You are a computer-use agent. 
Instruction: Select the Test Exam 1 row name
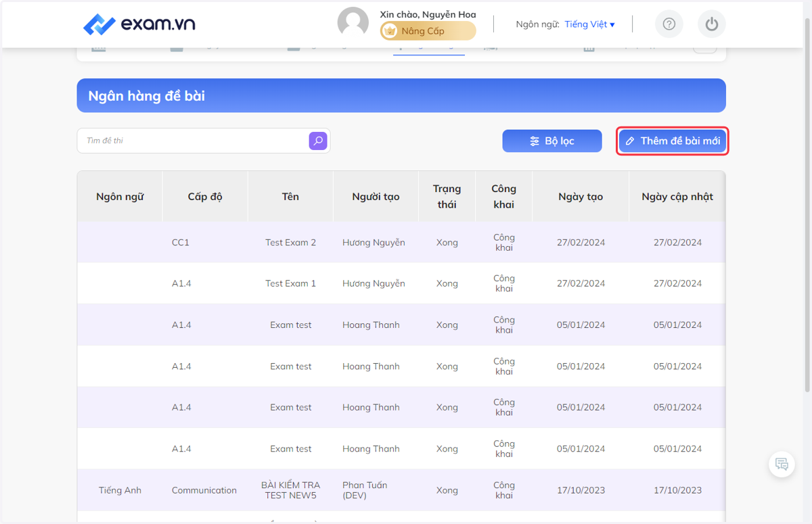290,283
